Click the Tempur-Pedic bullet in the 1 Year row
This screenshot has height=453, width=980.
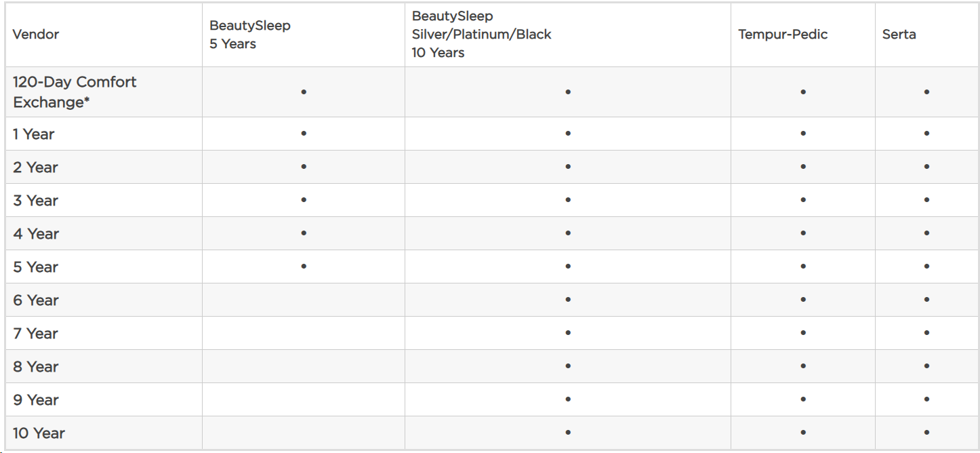point(803,134)
